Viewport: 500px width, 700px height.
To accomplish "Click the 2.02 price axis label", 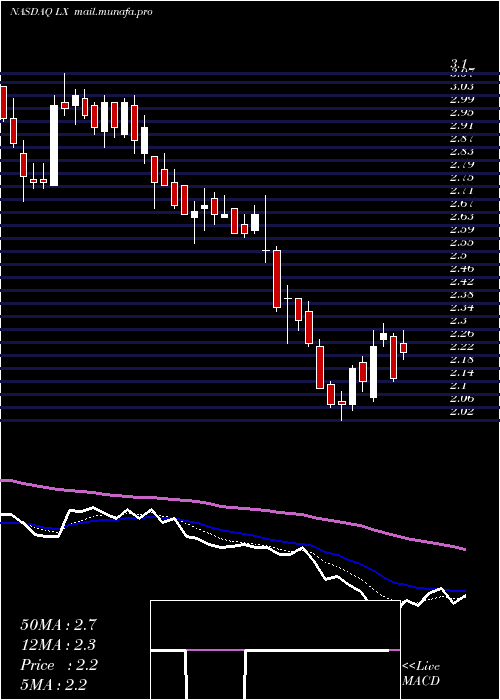I will tap(462, 412).
